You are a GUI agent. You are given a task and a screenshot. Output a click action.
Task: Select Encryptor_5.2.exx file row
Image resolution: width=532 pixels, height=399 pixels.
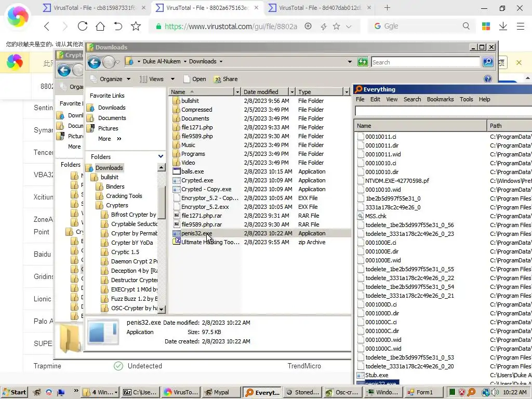260,207
